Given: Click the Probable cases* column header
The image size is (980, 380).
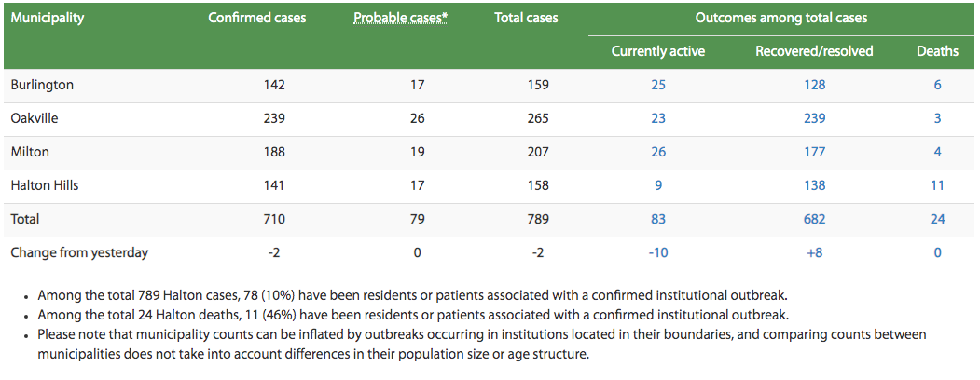Looking at the screenshot, I should coord(400,18).
